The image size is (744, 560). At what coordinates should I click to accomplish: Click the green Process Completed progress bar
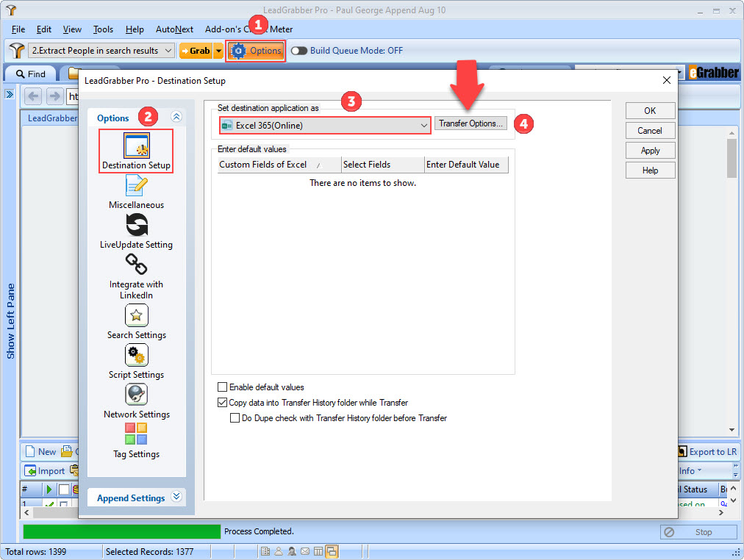pos(121,531)
